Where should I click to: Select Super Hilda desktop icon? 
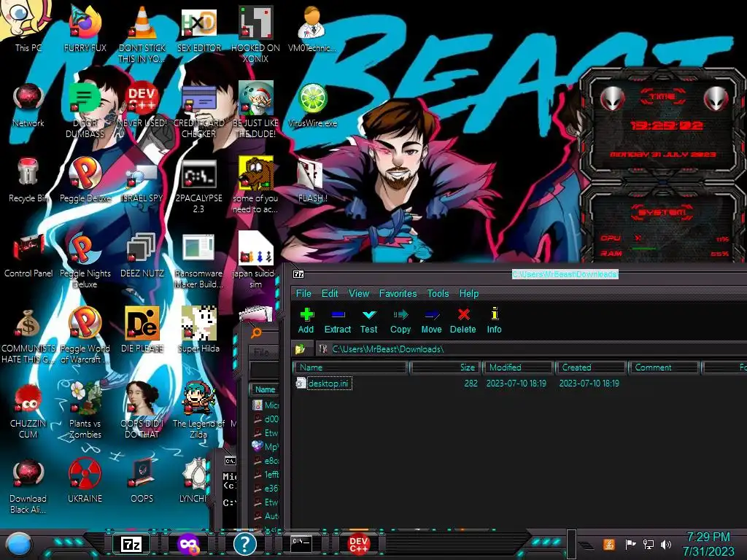(198, 330)
